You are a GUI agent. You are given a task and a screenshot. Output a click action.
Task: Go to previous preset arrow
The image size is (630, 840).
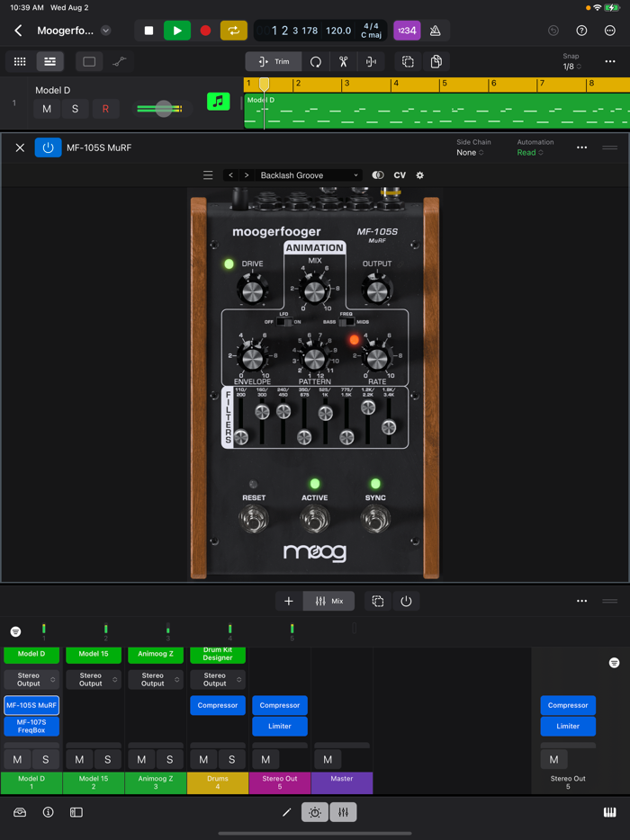[230, 175]
